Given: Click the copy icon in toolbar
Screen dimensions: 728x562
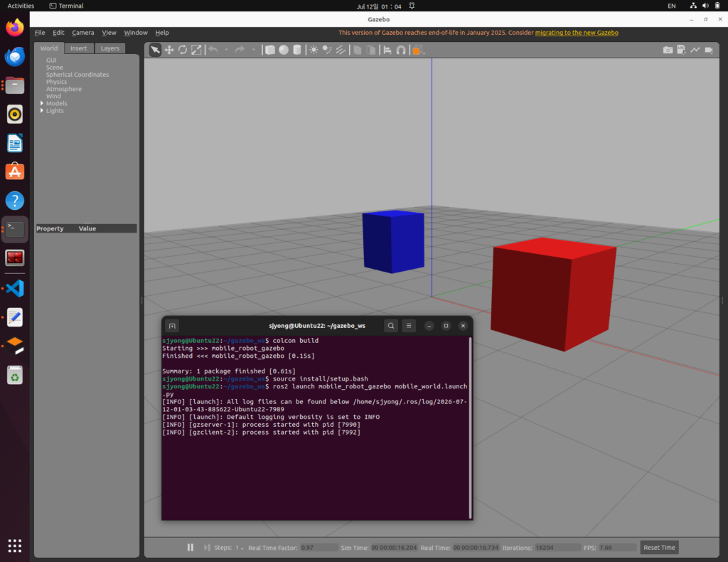Looking at the screenshot, I should (x=358, y=50).
